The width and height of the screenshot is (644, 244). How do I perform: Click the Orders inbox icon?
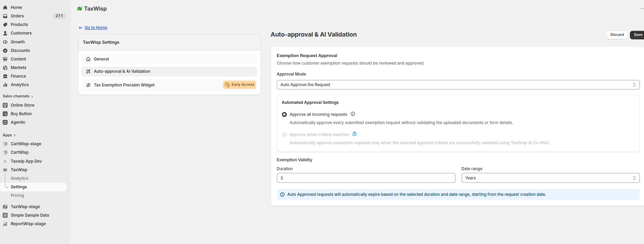pyautogui.click(x=5, y=16)
